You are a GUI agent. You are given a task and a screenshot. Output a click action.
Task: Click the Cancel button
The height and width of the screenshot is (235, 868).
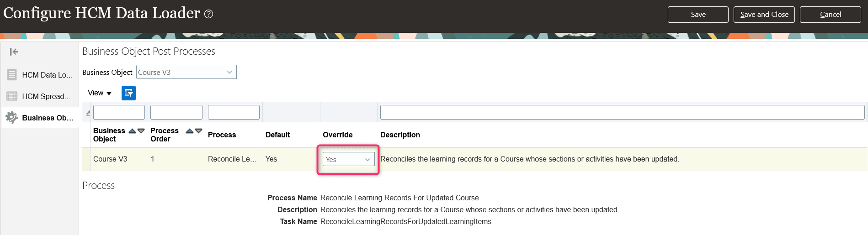(831, 15)
